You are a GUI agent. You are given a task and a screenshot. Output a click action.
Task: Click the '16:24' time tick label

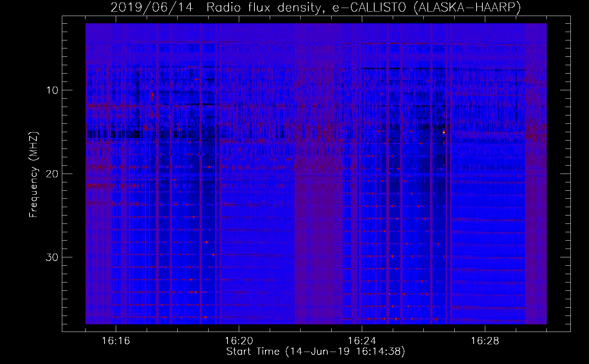point(362,341)
